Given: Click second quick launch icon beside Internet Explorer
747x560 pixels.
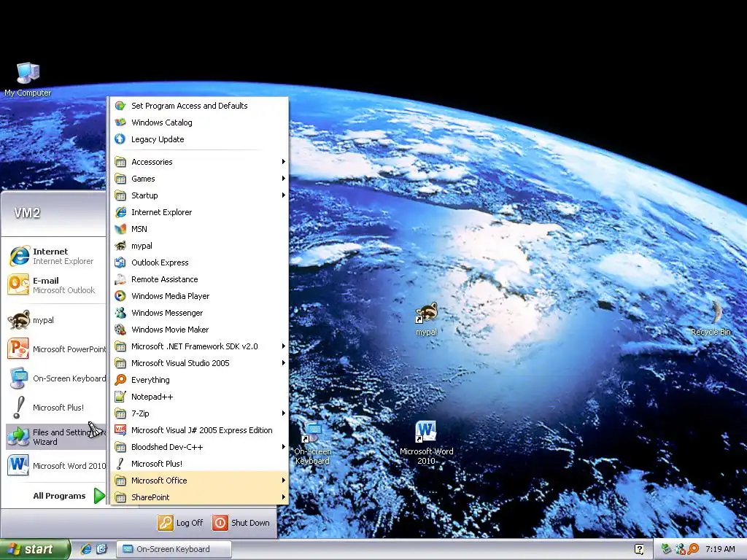Looking at the screenshot, I should (x=101, y=549).
